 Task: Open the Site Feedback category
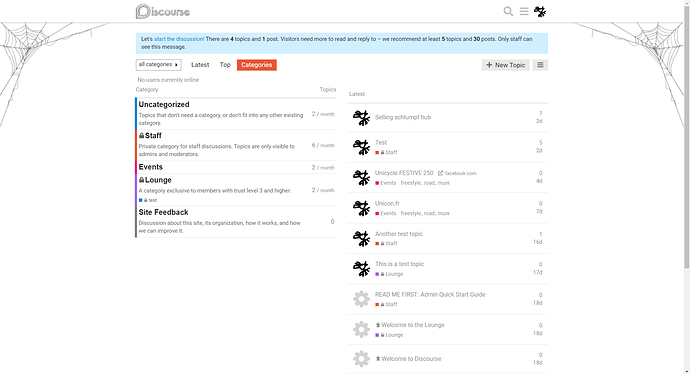pyautogui.click(x=163, y=212)
